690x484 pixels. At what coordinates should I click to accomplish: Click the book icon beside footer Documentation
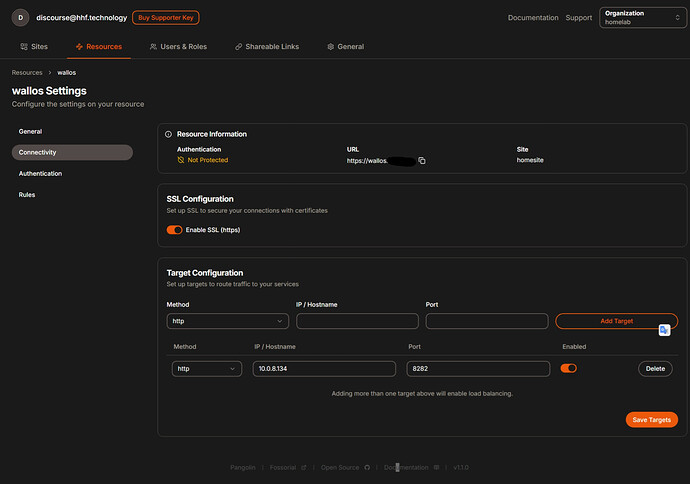click(437, 467)
